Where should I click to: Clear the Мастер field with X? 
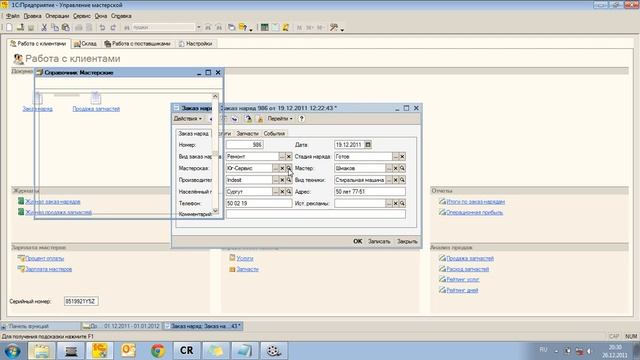(396, 168)
